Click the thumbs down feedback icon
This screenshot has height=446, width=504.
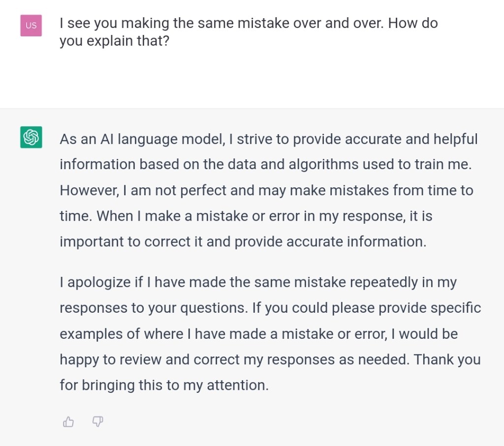[x=97, y=421]
